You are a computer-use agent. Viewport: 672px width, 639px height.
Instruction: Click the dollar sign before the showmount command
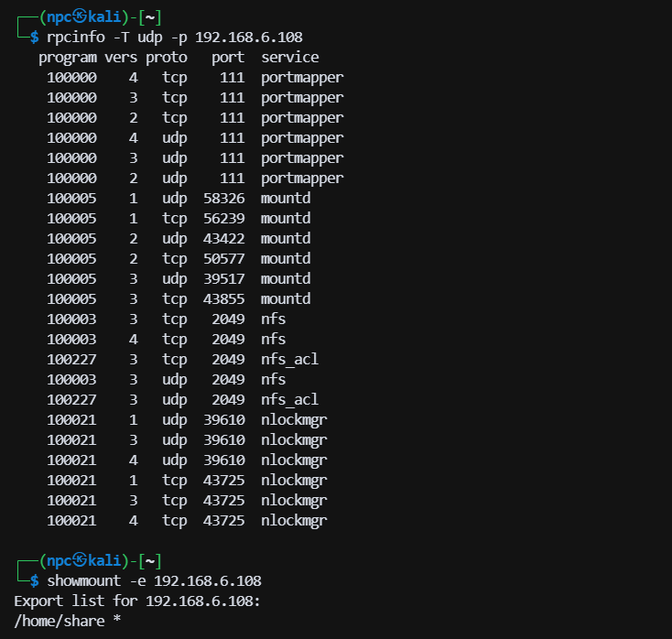[x=35, y=580]
